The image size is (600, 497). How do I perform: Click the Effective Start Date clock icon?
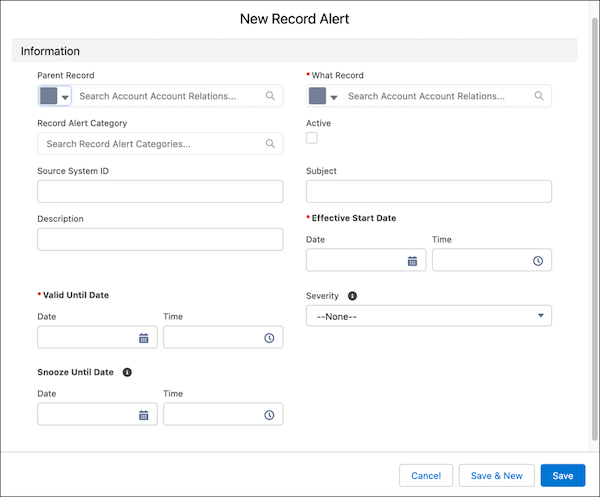[538, 261]
